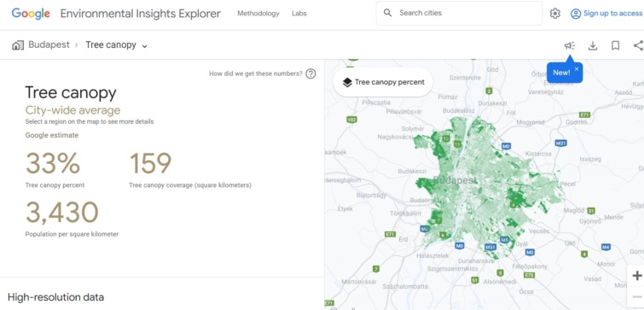Click Sign up to access link
644x310 pixels.
612,14
